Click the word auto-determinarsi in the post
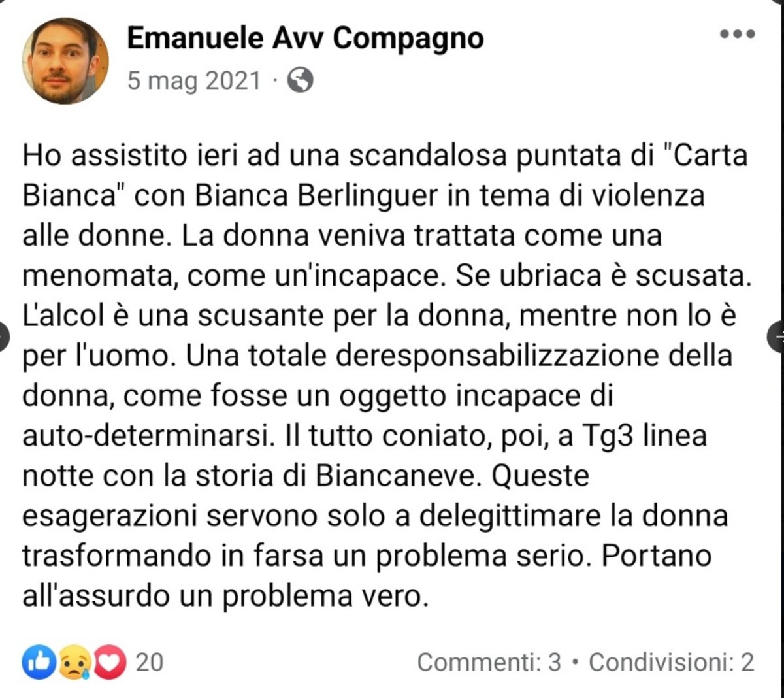The height and width of the screenshot is (698, 784). click(146, 436)
